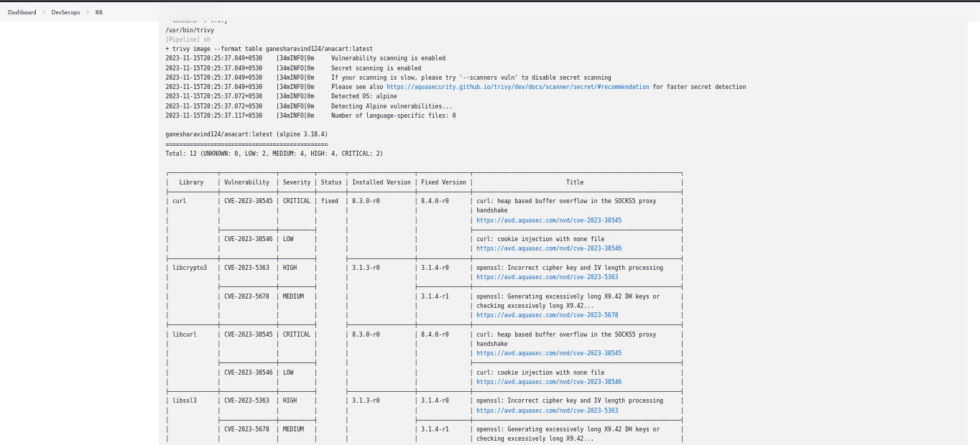Click the 'Library' column header
This screenshot has height=445, width=980.
pos(191,182)
